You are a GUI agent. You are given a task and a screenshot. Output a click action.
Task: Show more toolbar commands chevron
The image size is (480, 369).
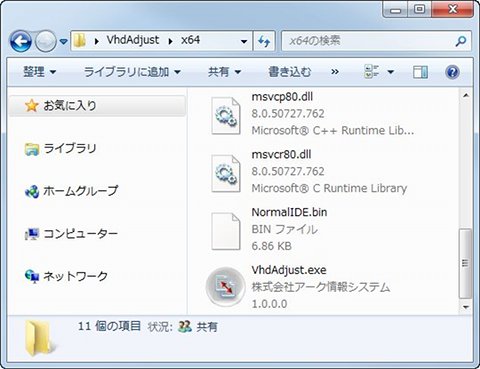335,72
